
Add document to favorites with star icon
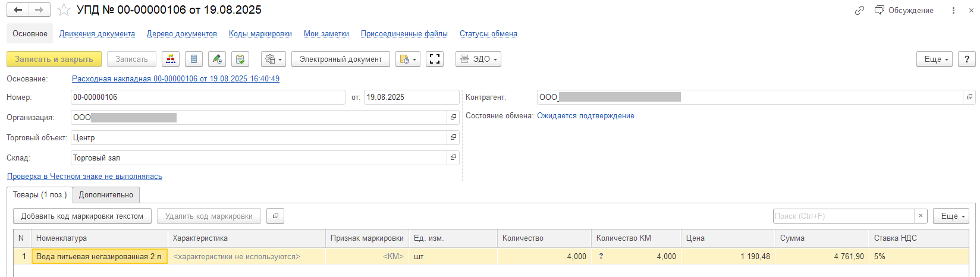65,10
